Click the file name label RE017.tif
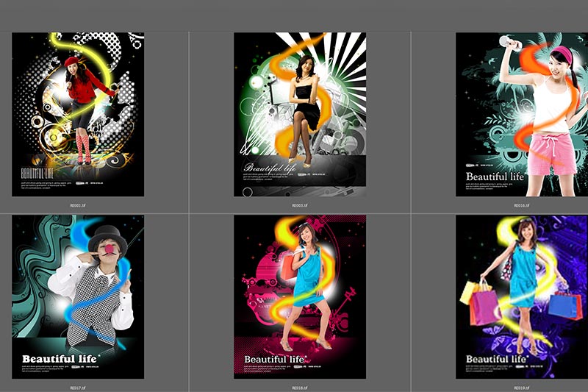The height and width of the screenshot is (392, 588). tap(78, 388)
